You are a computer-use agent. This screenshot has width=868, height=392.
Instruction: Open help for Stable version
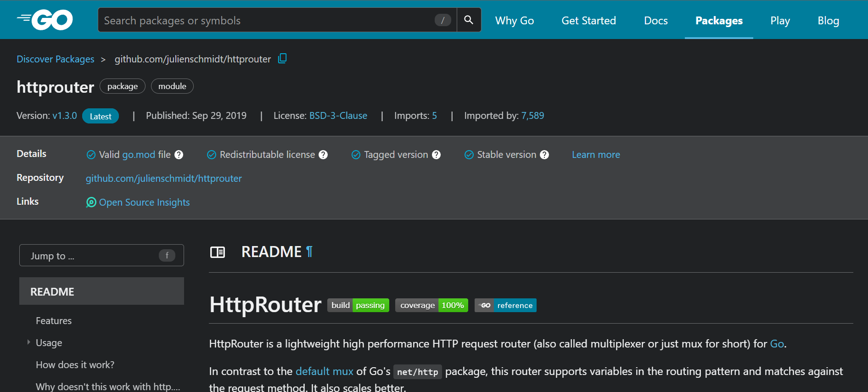(544, 155)
